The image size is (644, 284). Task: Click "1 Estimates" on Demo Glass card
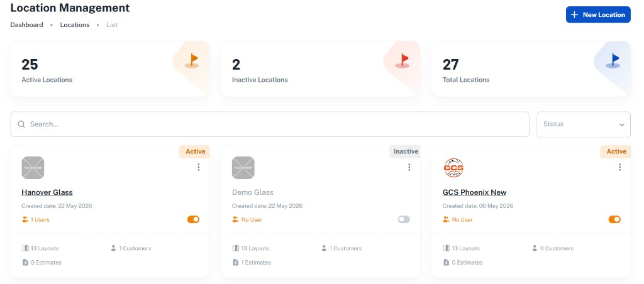257,262
